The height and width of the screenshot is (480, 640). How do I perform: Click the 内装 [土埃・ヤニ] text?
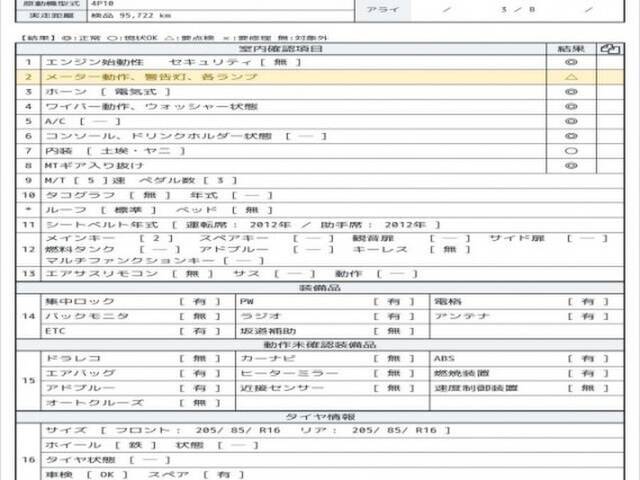(115, 151)
